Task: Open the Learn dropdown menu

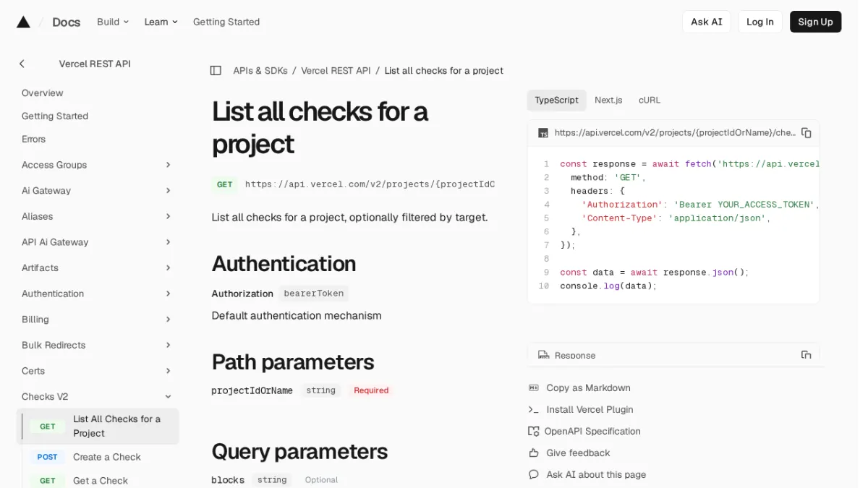Action: coord(161,22)
